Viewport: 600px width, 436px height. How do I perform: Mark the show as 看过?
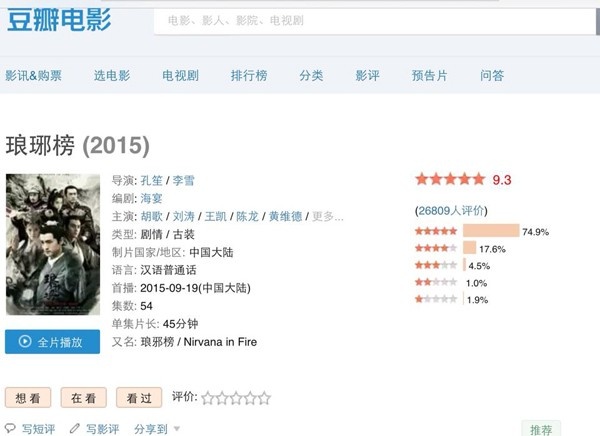pyautogui.click(x=138, y=398)
